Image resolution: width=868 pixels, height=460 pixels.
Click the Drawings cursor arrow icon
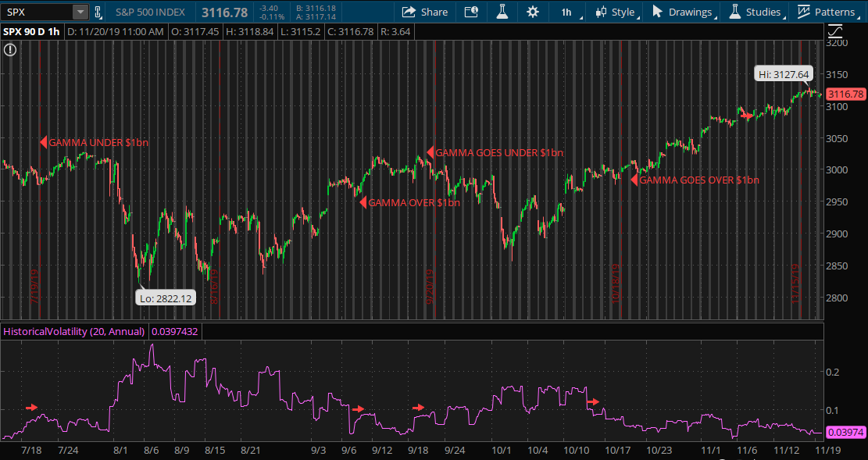pyautogui.click(x=659, y=12)
